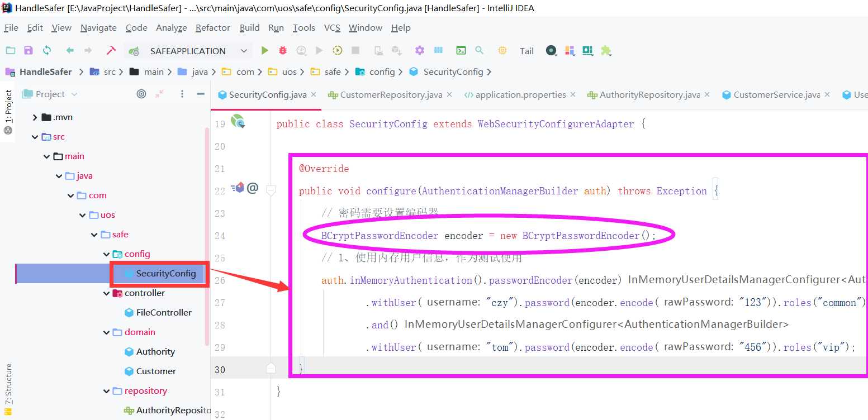
Task: Open the green terminal toolbar icon
Action: point(461,50)
